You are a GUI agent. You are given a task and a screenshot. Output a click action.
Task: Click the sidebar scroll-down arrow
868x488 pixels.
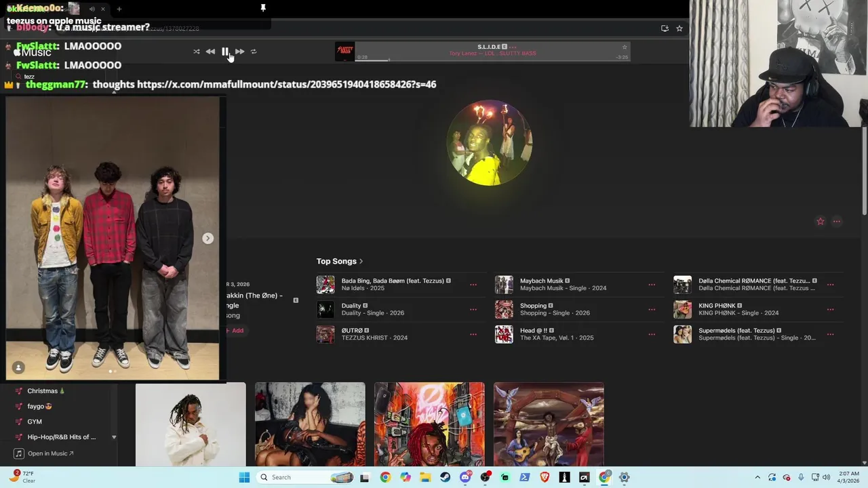coord(114,437)
